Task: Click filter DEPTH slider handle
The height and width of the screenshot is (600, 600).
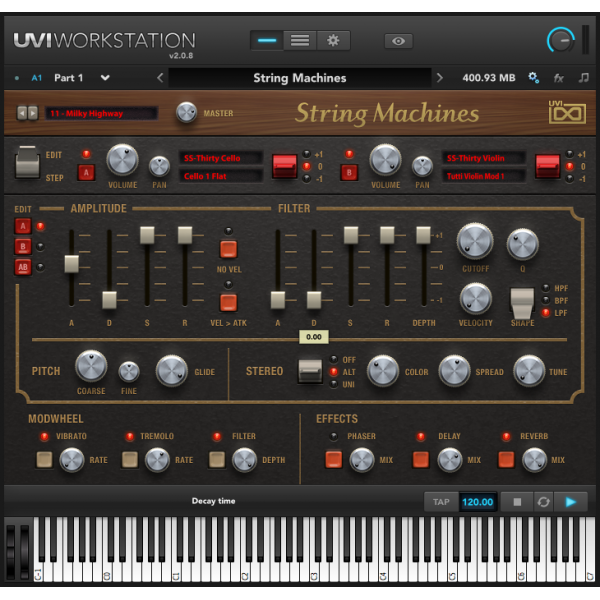Action: point(424,235)
